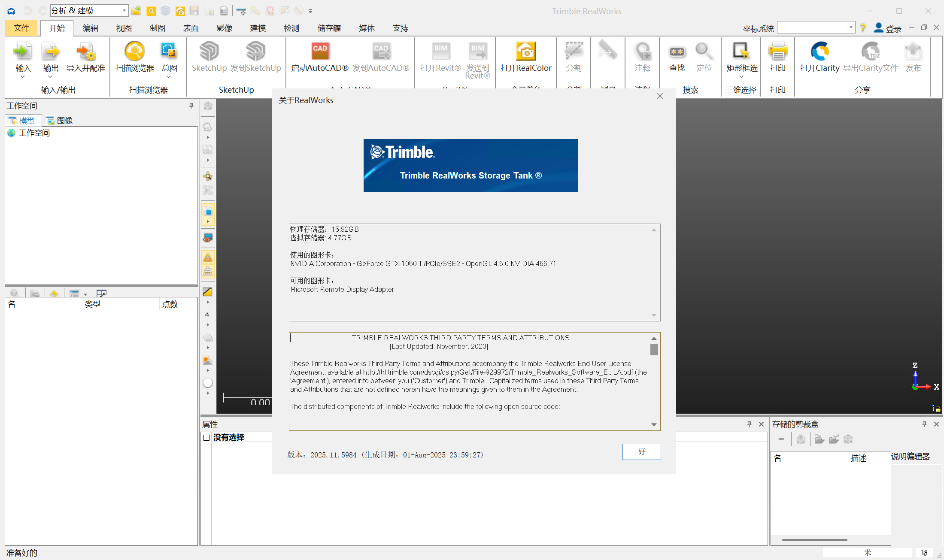Click 导出Clarity文件 export icon

click(x=871, y=52)
